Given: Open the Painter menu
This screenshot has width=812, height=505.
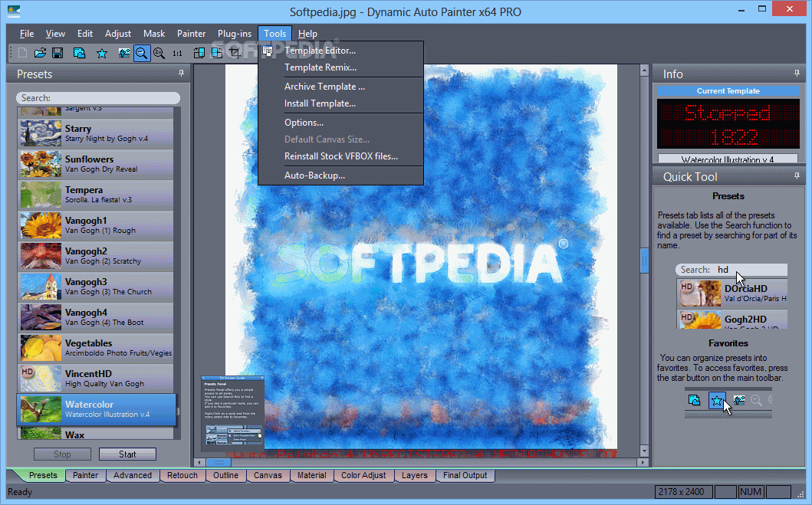Looking at the screenshot, I should point(192,34).
